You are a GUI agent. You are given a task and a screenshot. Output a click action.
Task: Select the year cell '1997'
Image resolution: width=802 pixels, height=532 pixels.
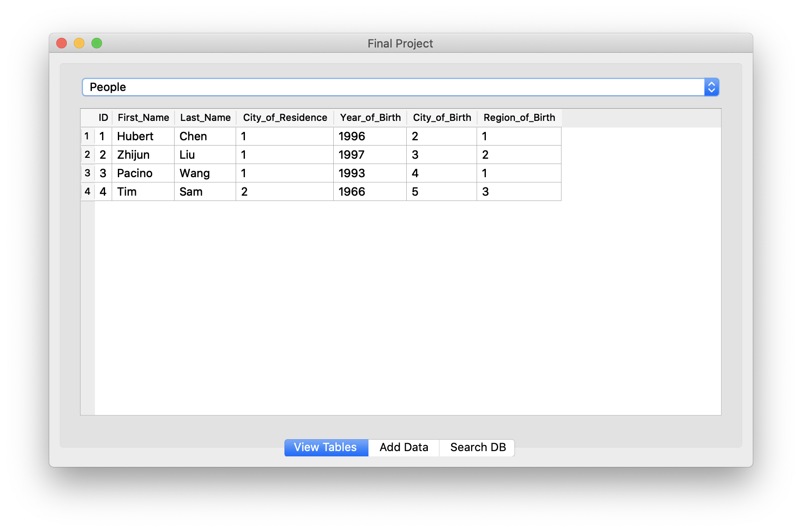click(370, 155)
